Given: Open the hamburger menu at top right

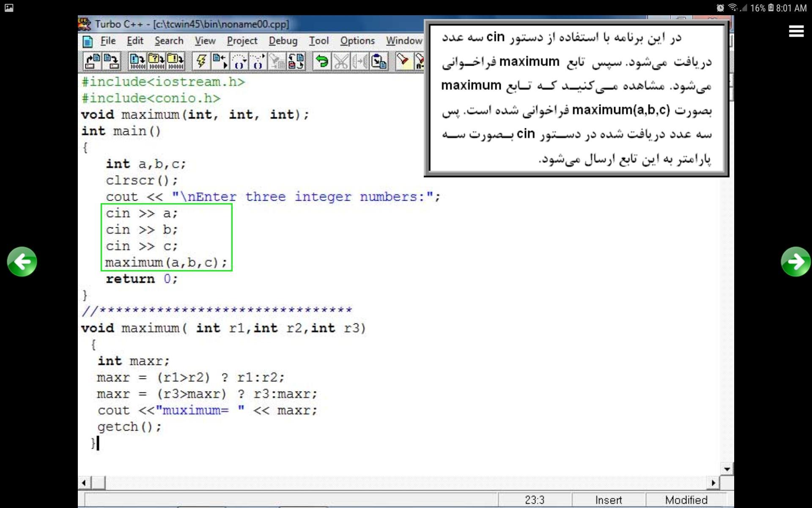Looking at the screenshot, I should (x=796, y=31).
